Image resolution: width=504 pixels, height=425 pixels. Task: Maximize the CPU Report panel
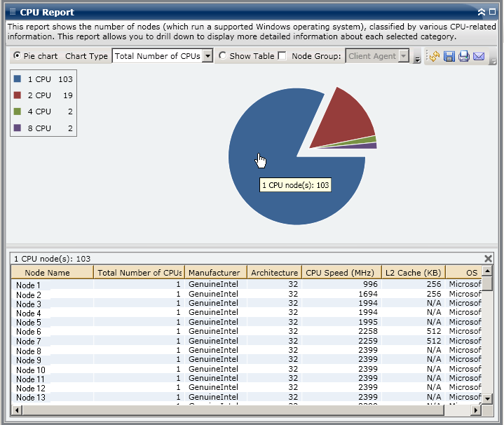[x=492, y=12]
